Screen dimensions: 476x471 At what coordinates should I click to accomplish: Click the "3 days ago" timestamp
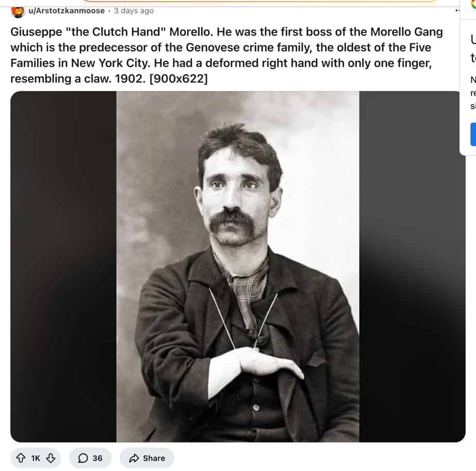tap(134, 11)
